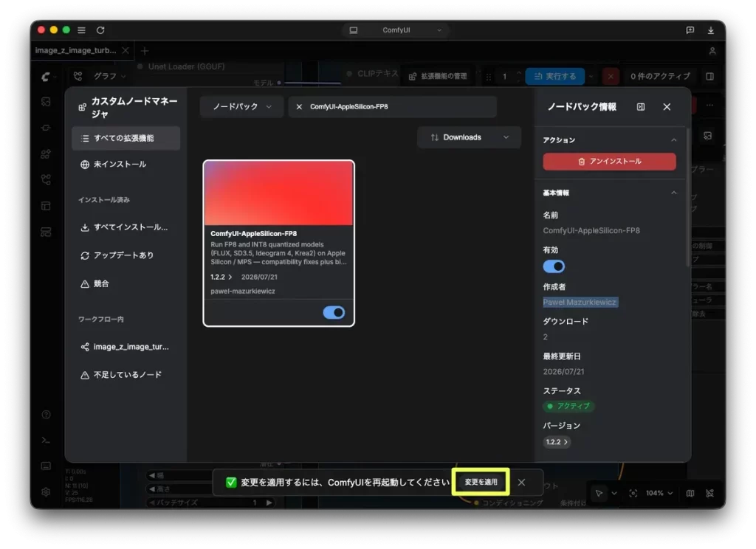Click the Pawel Mazurkiewicz author name
The width and height of the screenshot is (756, 549).
pos(580,303)
